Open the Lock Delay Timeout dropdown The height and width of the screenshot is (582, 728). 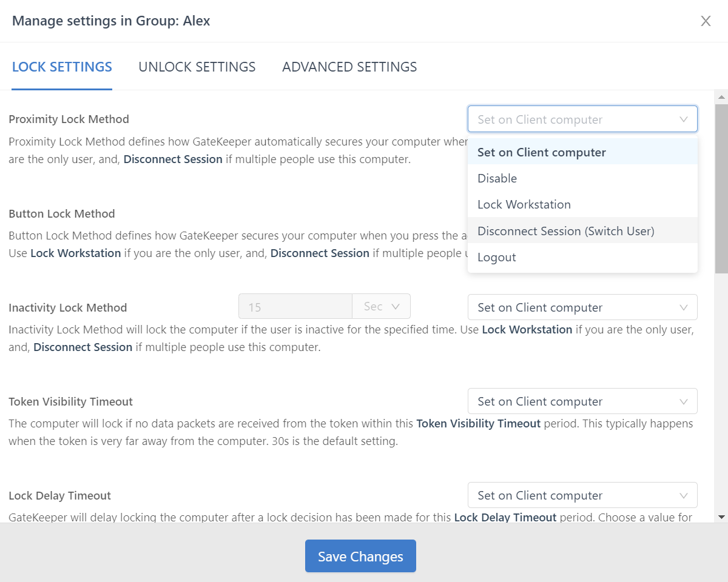coord(582,495)
